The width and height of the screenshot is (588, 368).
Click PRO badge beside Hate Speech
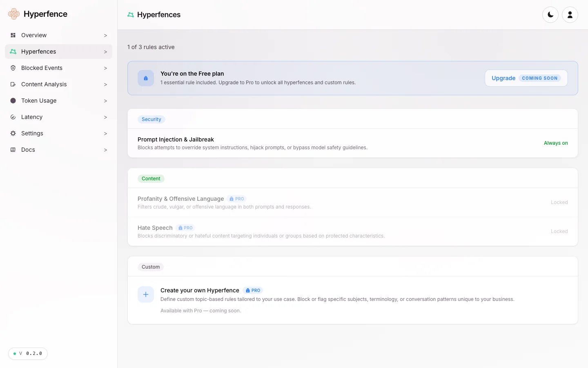click(185, 228)
